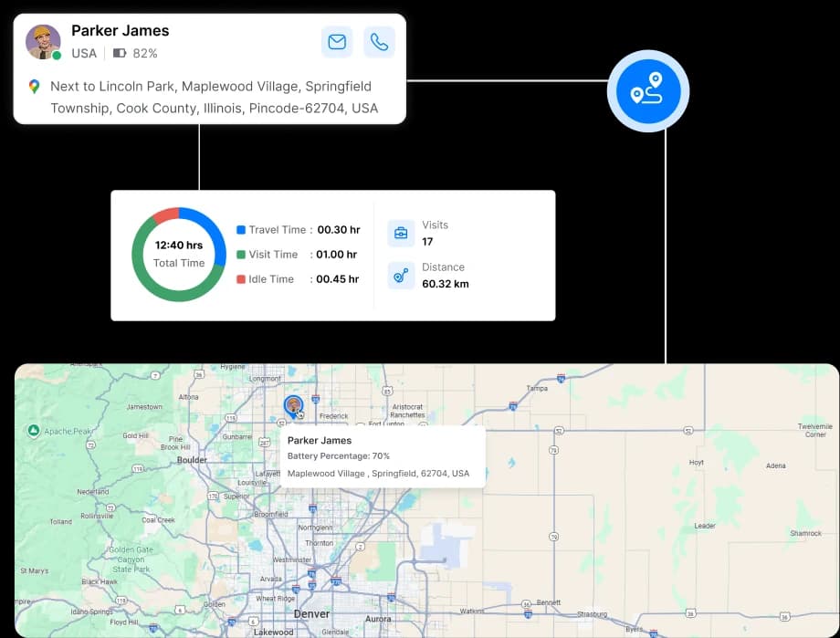
Task: Click the Bennett label on the map
Action: click(549, 602)
